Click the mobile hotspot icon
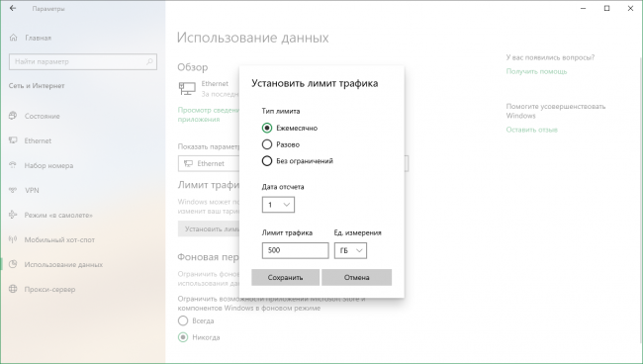Image resolution: width=643 pixels, height=364 pixels. point(13,239)
